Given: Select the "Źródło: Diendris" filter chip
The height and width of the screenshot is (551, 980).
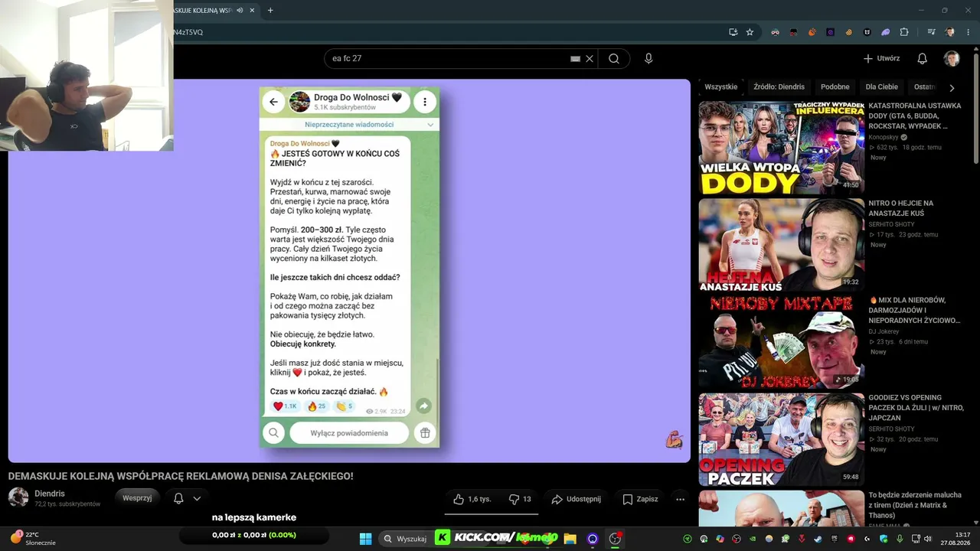Looking at the screenshot, I should pos(779,87).
